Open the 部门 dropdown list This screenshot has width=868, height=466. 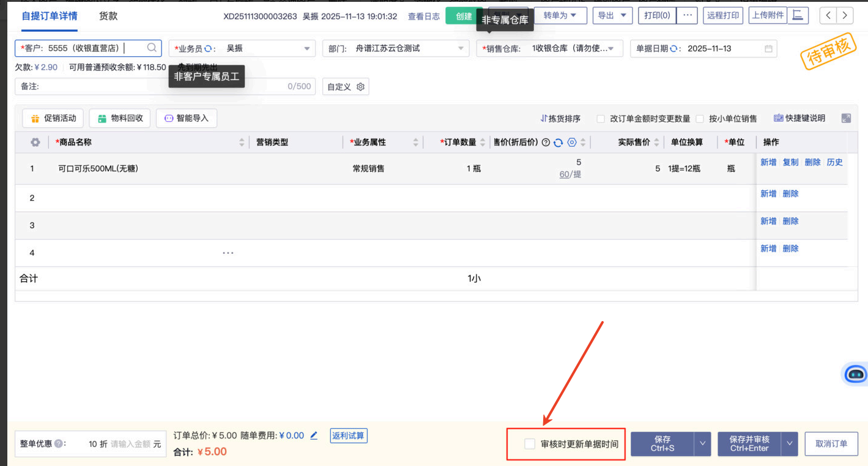click(x=461, y=48)
